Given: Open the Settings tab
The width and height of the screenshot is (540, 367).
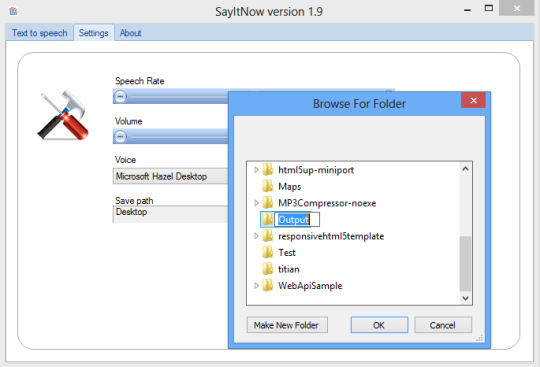Looking at the screenshot, I should (94, 33).
